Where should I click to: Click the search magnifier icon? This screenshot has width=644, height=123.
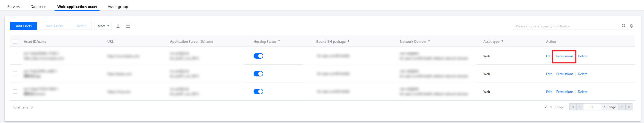point(623,26)
